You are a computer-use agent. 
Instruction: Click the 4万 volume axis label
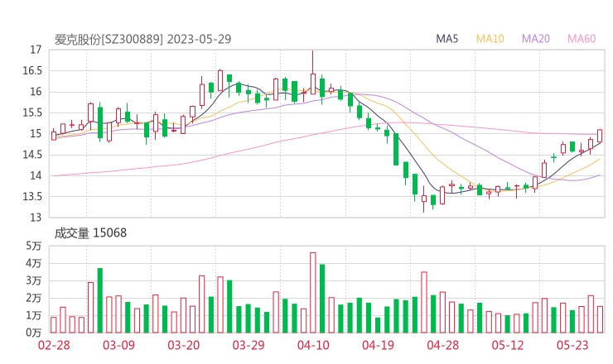[x=34, y=264]
